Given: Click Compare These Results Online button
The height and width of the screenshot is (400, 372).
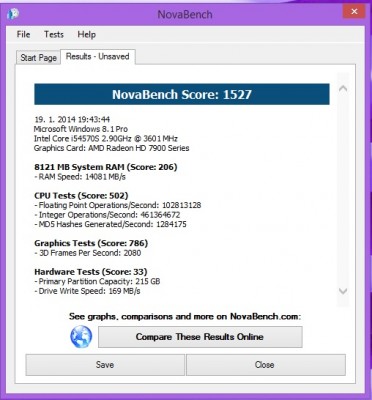Looking at the screenshot, I should (x=200, y=337).
